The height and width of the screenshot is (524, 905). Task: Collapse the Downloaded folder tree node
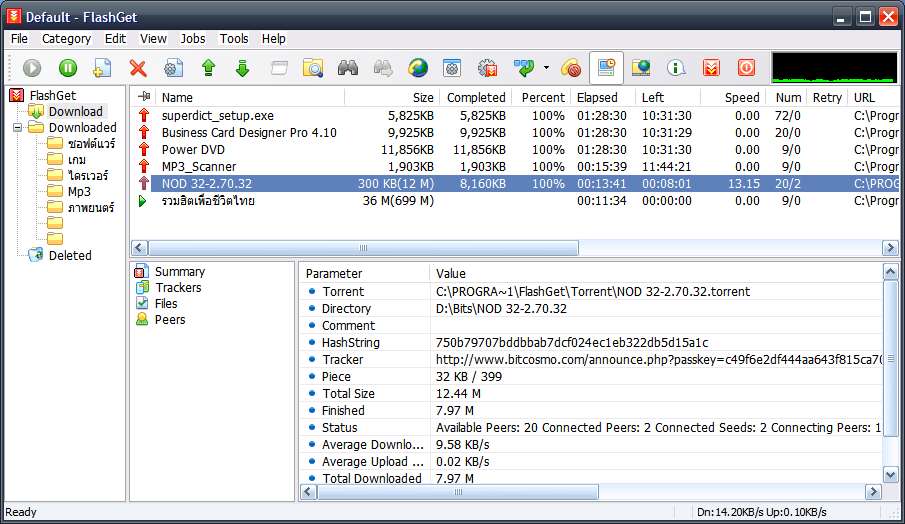pyautogui.click(x=17, y=128)
